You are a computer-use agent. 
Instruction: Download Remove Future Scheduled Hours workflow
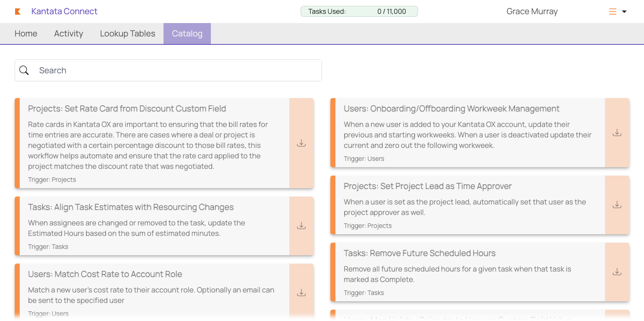[617, 272]
